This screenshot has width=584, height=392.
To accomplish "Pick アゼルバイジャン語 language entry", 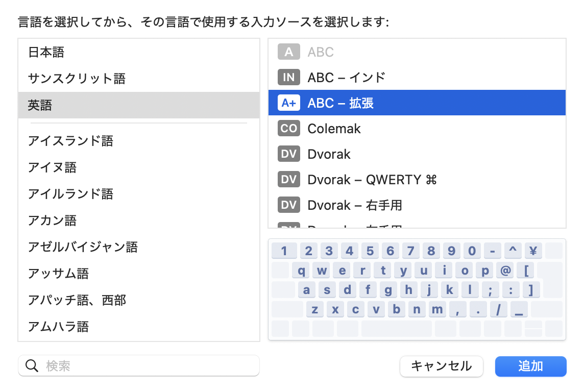I will point(83,247).
